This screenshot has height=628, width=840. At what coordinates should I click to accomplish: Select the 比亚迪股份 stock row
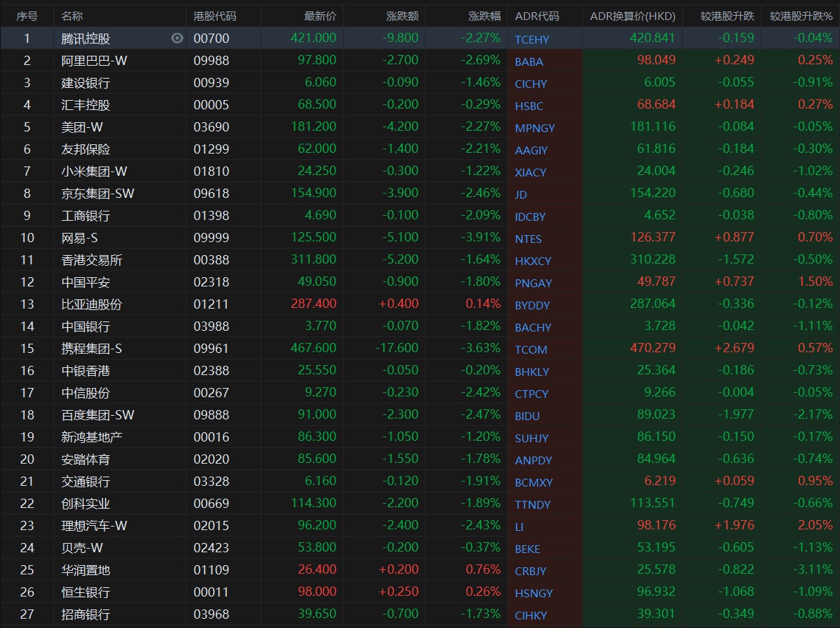(91, 304)
